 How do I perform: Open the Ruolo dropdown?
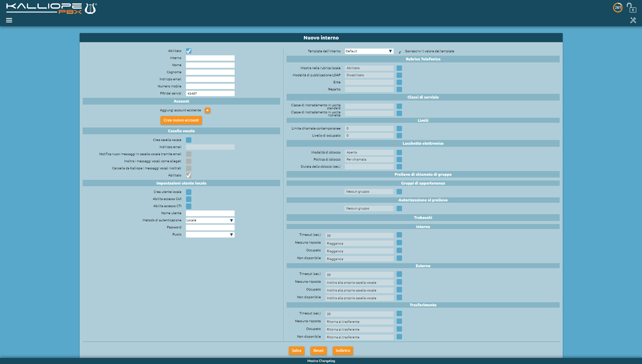click(210, 234)
